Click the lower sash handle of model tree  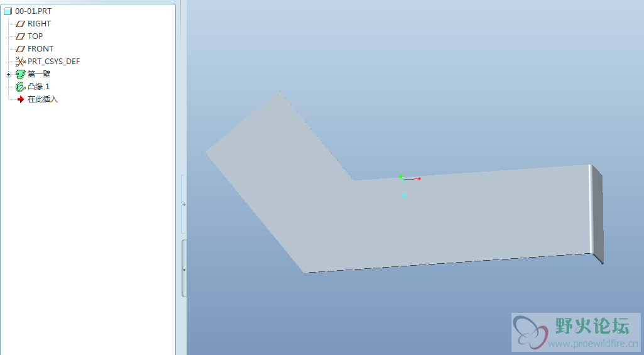184,269
